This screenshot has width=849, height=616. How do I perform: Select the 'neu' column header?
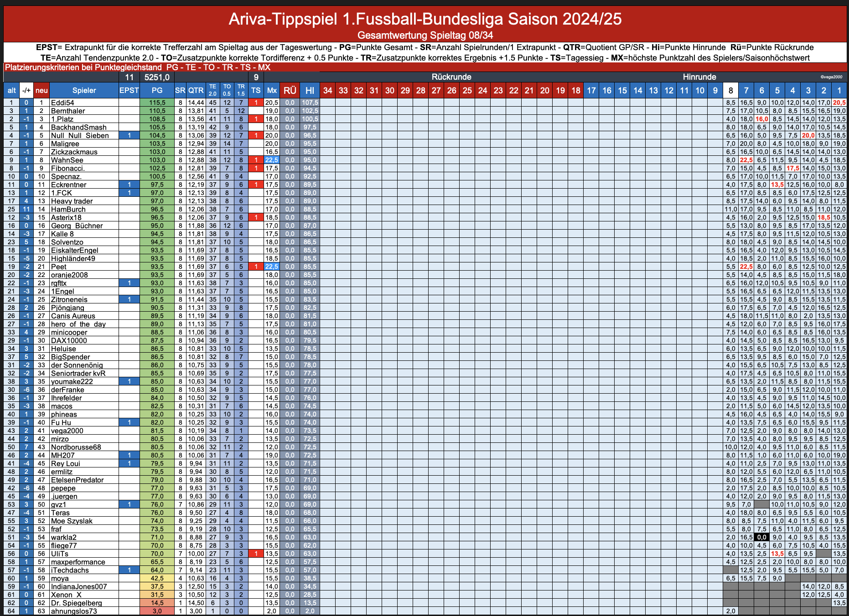41,90
